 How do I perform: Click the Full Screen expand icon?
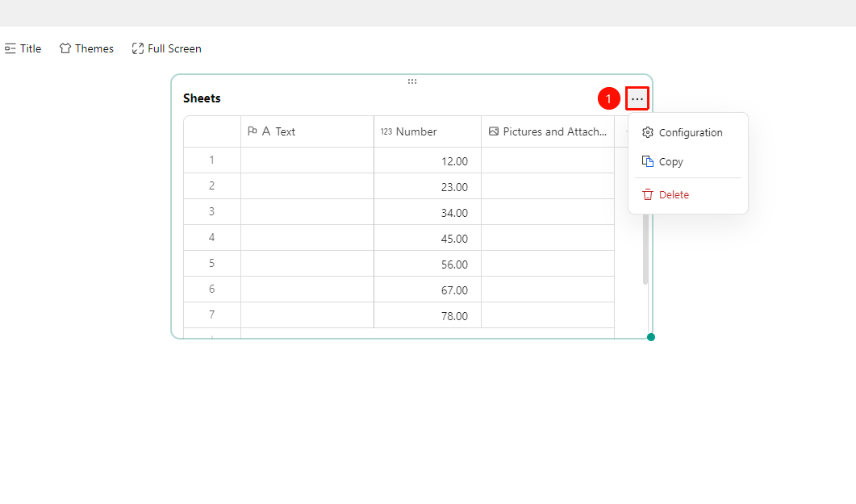(138, 48)
